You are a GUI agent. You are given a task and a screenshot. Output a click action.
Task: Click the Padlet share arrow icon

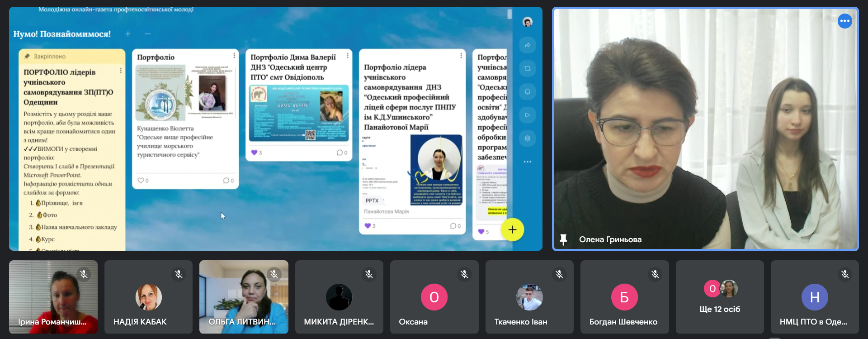[x=527, y=45]
